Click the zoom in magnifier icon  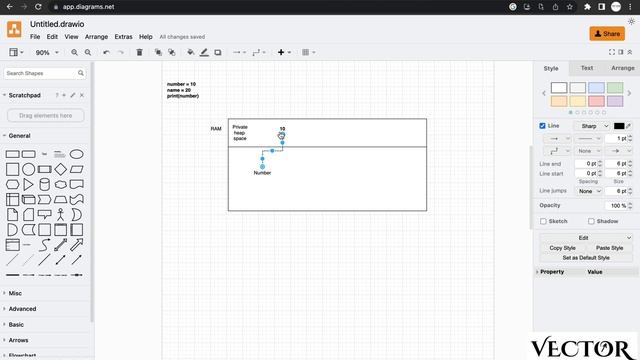74,52
